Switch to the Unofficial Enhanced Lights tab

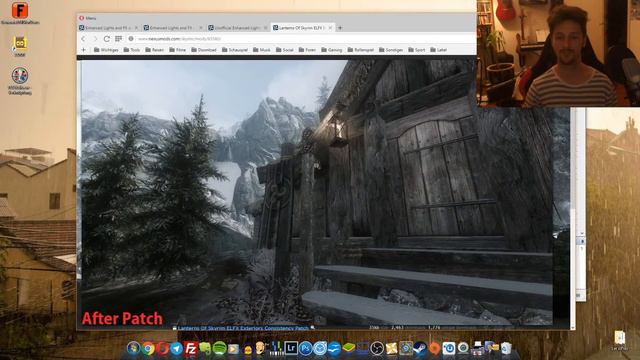point(237,28)
